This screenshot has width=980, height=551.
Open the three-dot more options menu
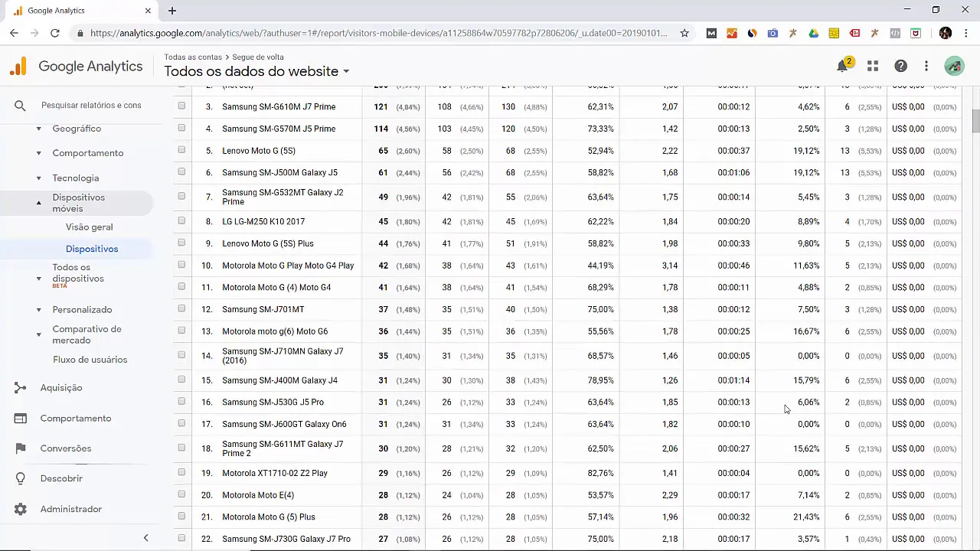926,67
